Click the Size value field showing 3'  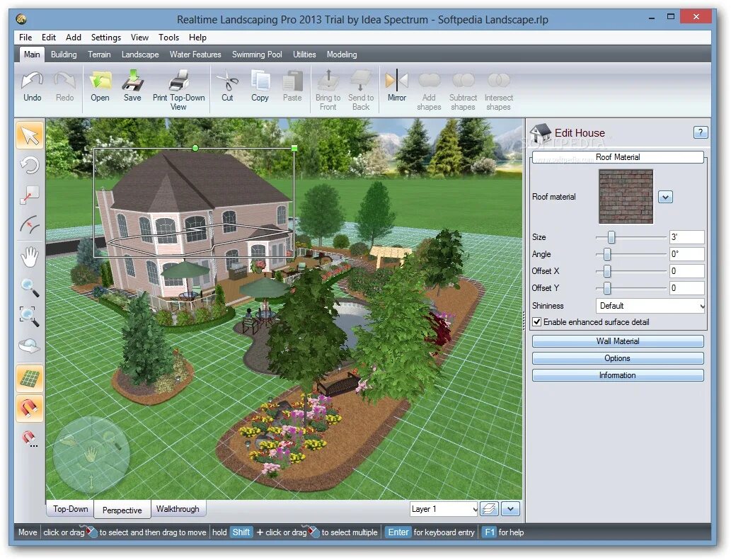tap(686, 237)
